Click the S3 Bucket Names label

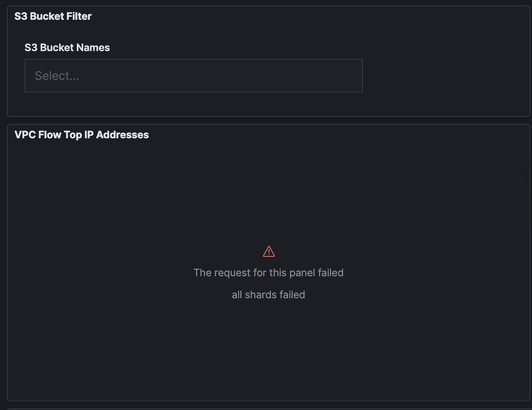(67, 47)
